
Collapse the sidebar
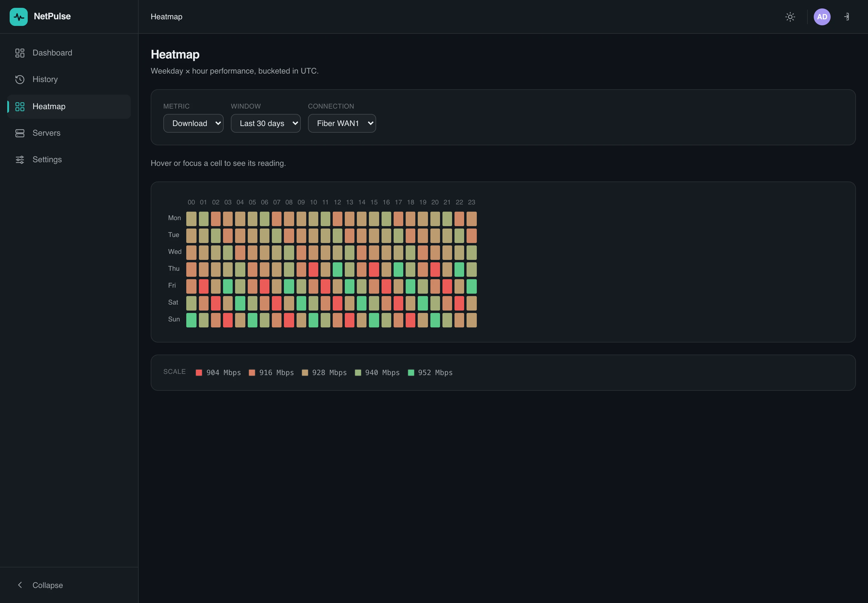pyautogui.click(x=69, y=585)
